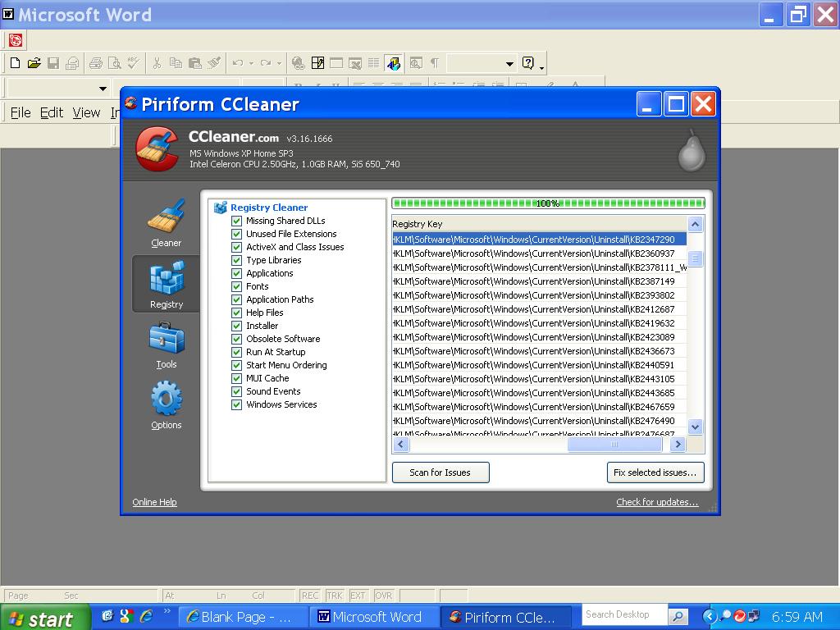Select the Registry section icon
The width and height of the screenshot is (840, 630).
tap(167, 285)
